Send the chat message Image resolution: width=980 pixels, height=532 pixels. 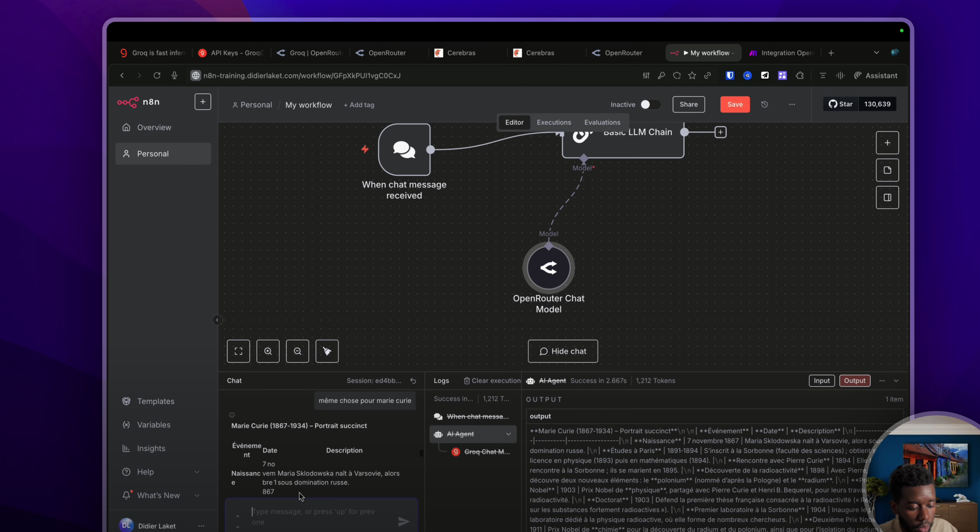click(x=404, y=521)
